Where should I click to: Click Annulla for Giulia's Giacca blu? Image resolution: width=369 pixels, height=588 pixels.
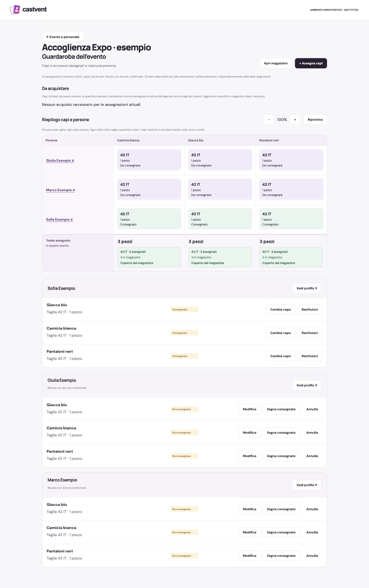(312, 409)
